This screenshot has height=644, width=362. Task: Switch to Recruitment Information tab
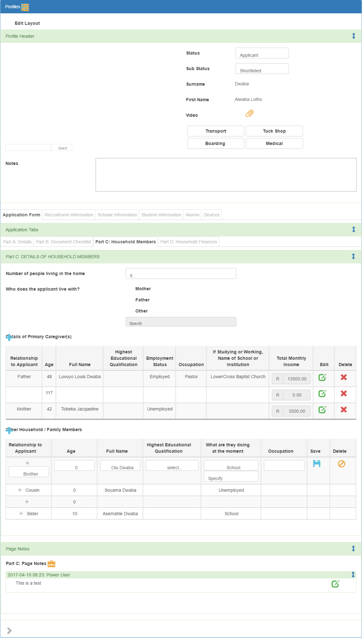(69, 215)
